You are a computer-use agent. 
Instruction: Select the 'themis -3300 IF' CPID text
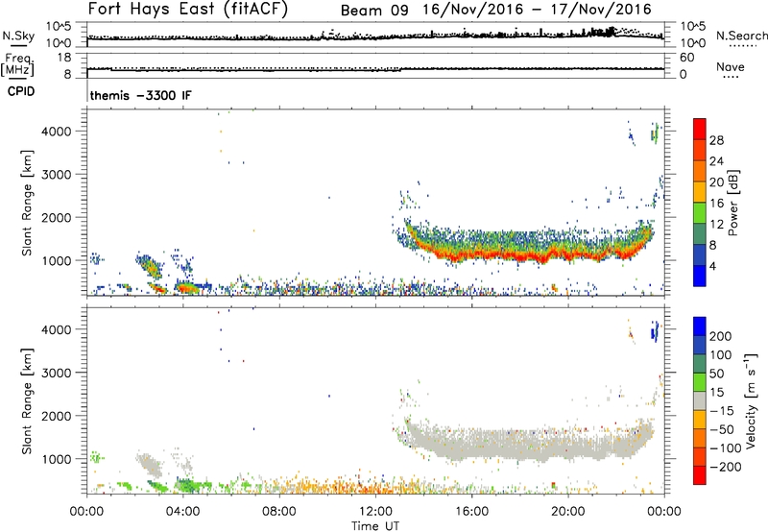(x=141, y=95)
